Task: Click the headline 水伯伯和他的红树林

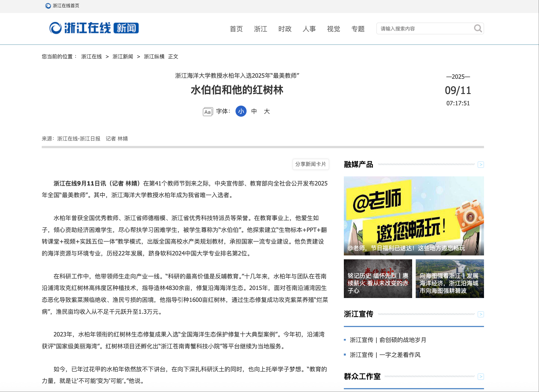Action: [237, 90]
